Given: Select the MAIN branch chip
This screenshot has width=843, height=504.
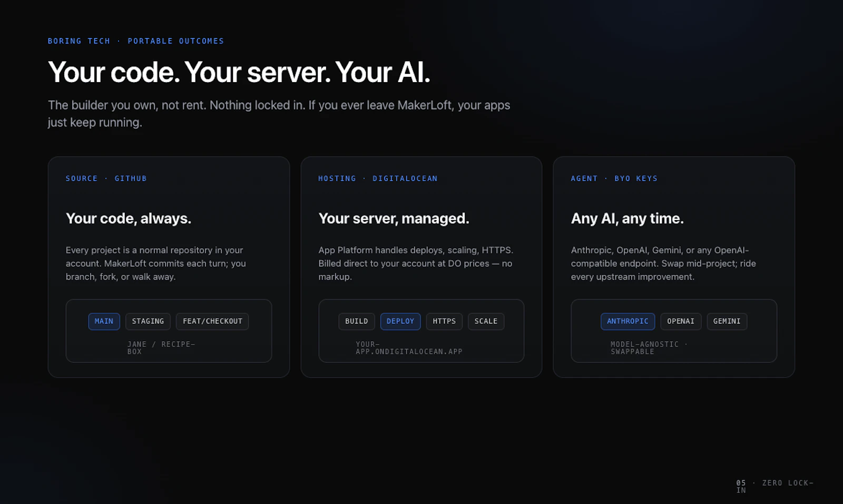Looking at the screenshot, I should 104,321.
